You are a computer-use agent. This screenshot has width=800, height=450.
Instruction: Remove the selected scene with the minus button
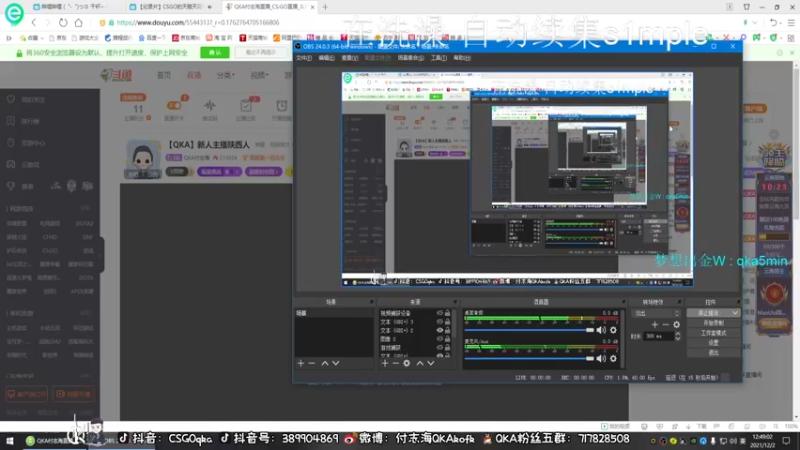tap(312, 363)
